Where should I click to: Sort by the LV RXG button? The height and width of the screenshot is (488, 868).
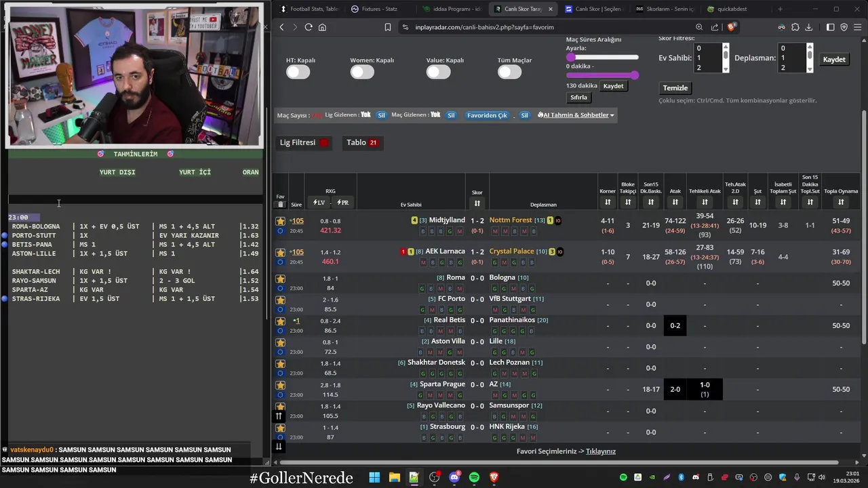pyautogui.click(x=319, y=203)
